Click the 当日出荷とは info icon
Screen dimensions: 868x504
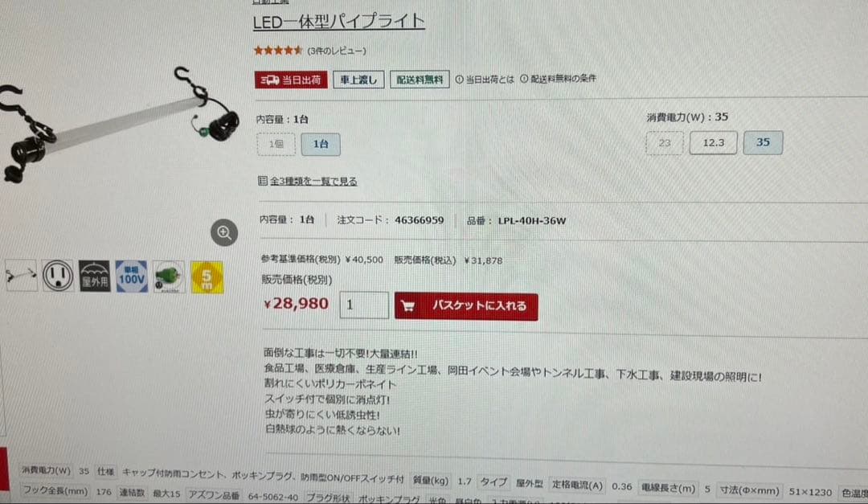[460, 80]
